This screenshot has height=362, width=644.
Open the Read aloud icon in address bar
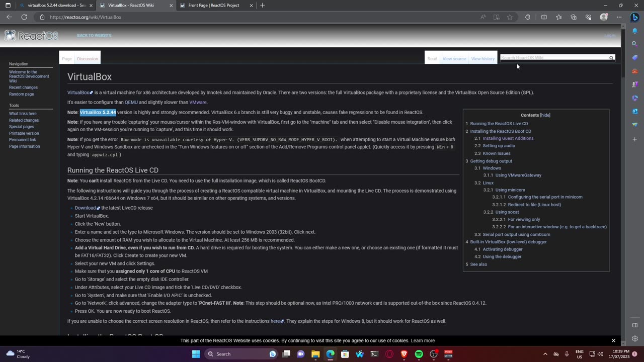(483, 17)
